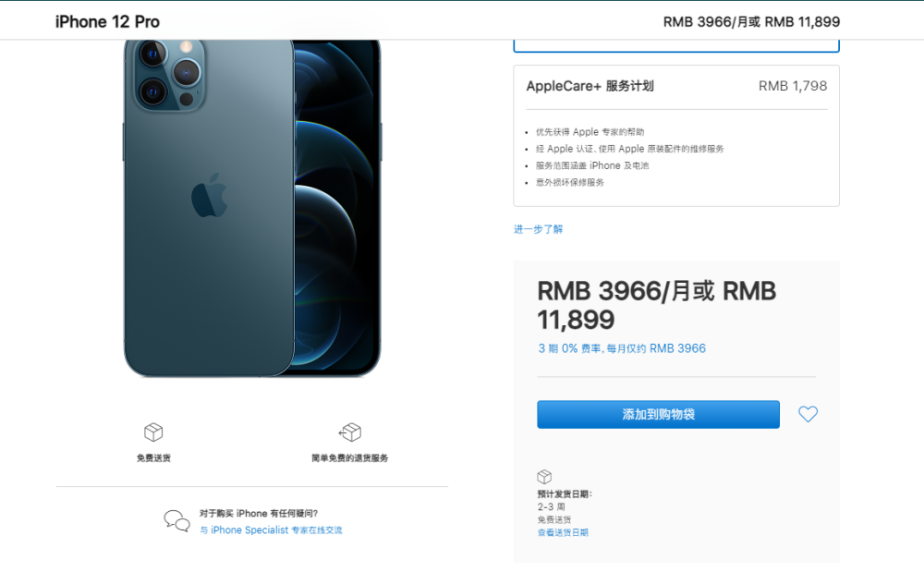Click the Apple logo on the phone back
This screenshot has width=924, height=572.
(x=209, y=196)
